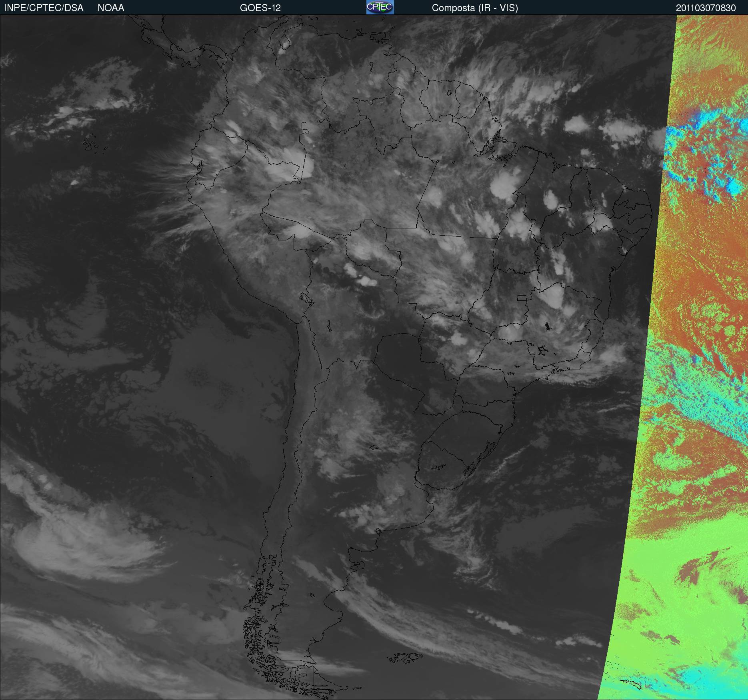Screen dimensions: 748x700
Task: Click the INPE/CPTEC/DSA header text
Action: [44, 8]
